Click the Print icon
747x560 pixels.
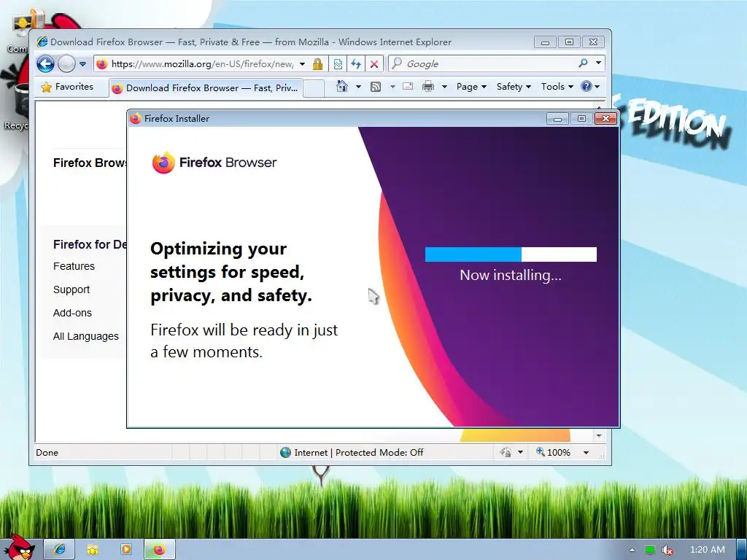[428, 86]
